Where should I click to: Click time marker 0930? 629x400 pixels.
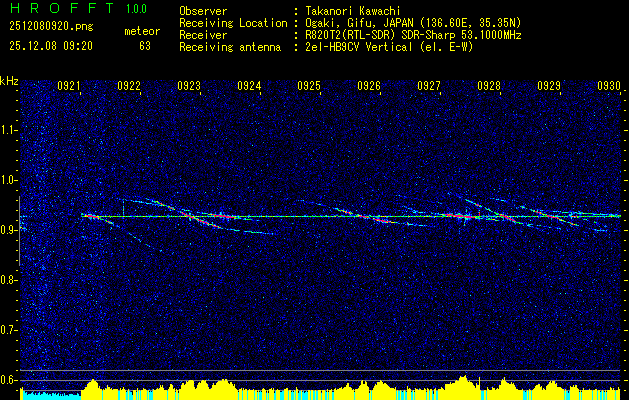coord(609,85)
